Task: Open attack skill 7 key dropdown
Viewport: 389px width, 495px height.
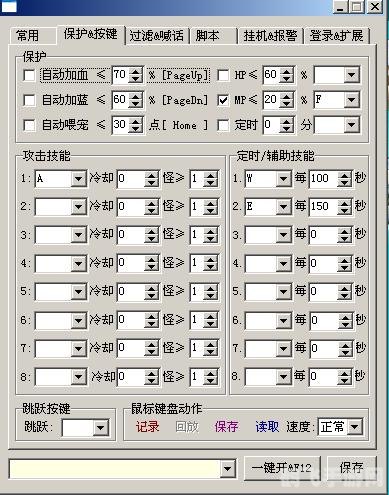Action: click(79, 348)
